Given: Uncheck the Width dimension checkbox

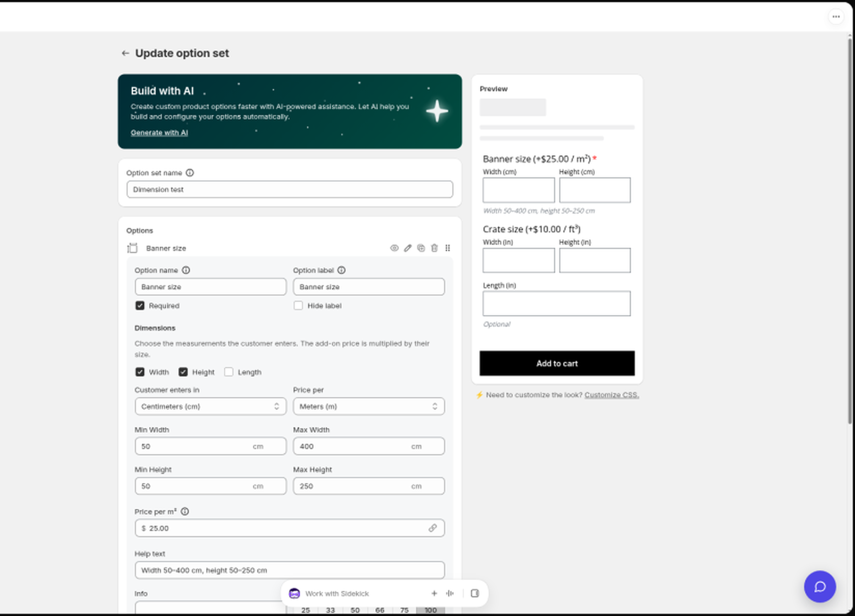Looking at the screenshot, I should [x=140, y=372].
